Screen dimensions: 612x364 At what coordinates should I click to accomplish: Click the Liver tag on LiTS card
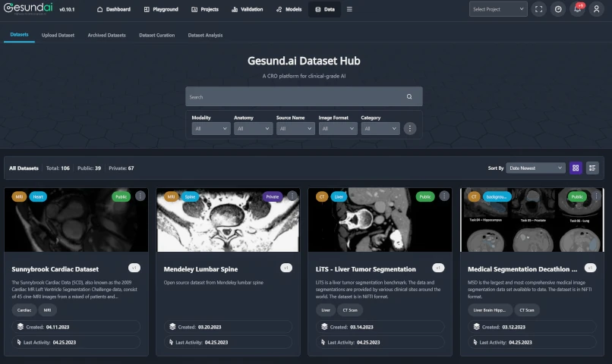coord(326,310)
